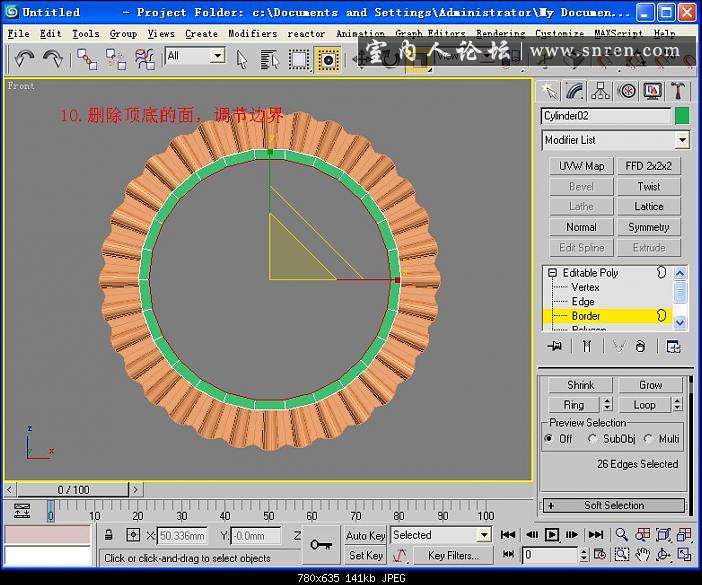Select Preview Selection Off radio

pyautogui.click(x=549, y=439)
